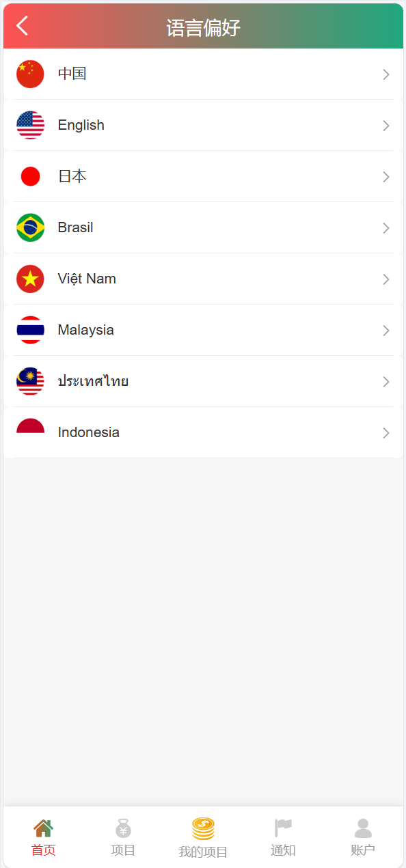406x868 pixels.
Task: Click the Brazil flag icon
Action: coord(30,227)
